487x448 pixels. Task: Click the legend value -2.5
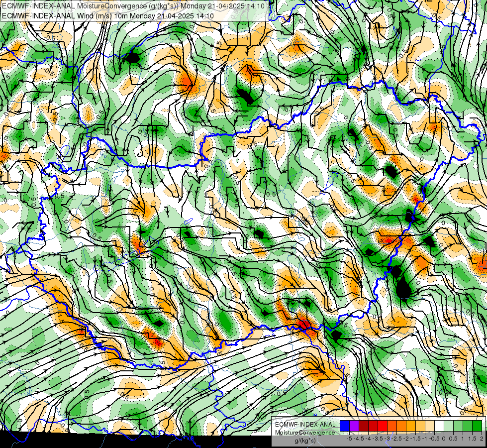click(397, 439)
